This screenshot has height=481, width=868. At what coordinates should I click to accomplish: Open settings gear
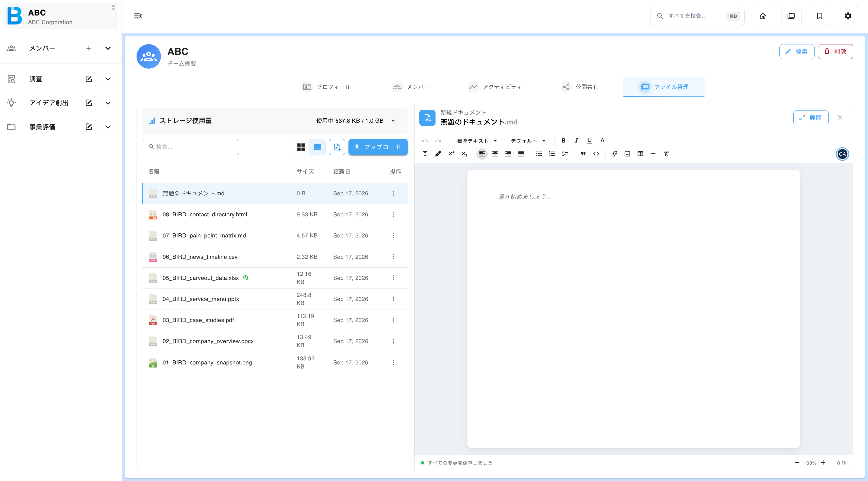tap(848, 16)
